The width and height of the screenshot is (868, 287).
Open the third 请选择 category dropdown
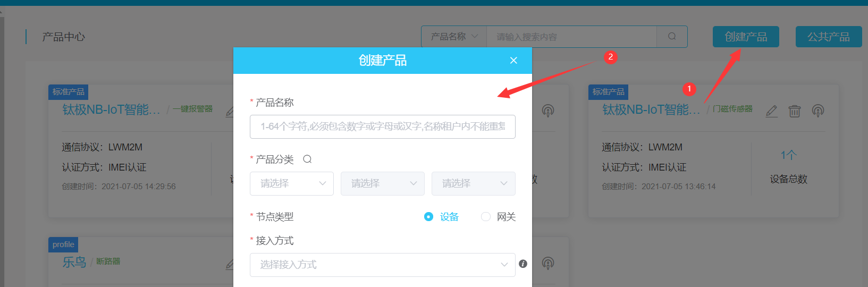point(474,183)
